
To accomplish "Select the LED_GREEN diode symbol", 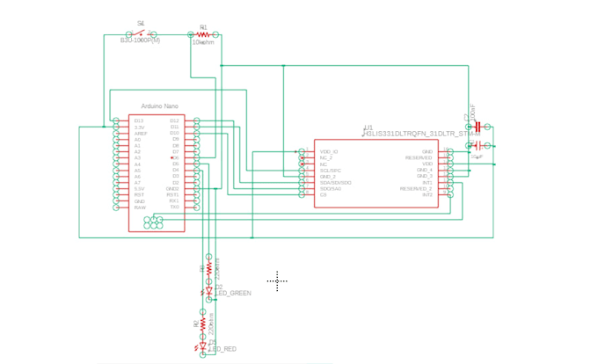I will click(208, 291).
